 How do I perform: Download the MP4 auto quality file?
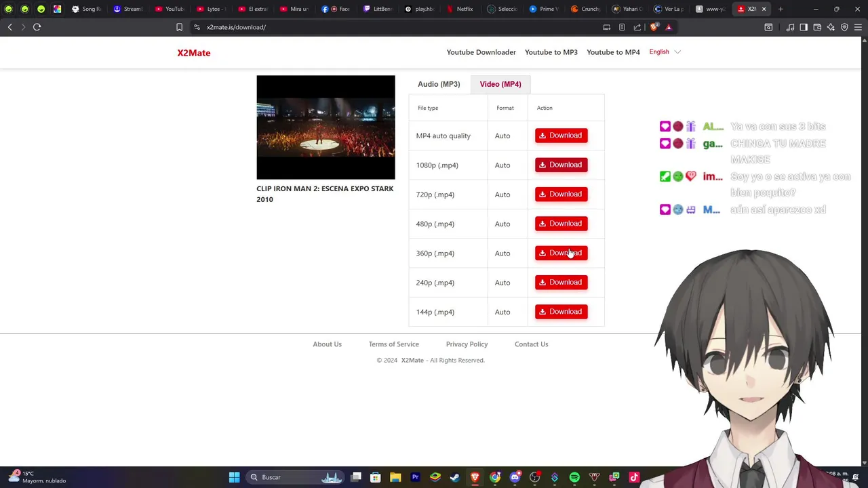[561, 136]
